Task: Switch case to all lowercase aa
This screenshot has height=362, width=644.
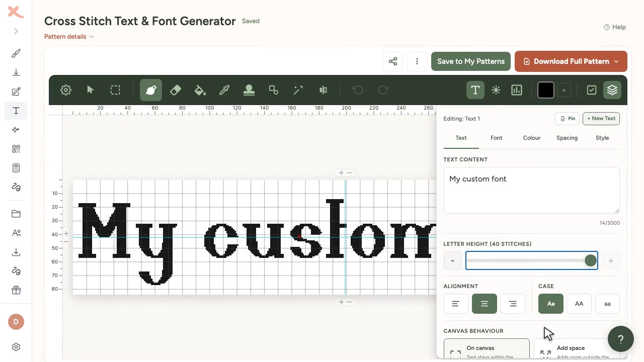Action: (x=607, y=304)
